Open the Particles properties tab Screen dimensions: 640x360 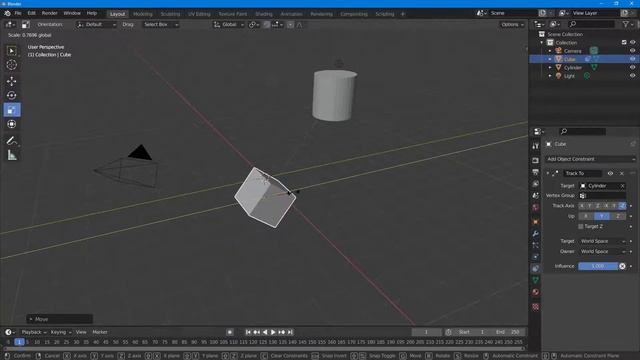pos(536,245)
